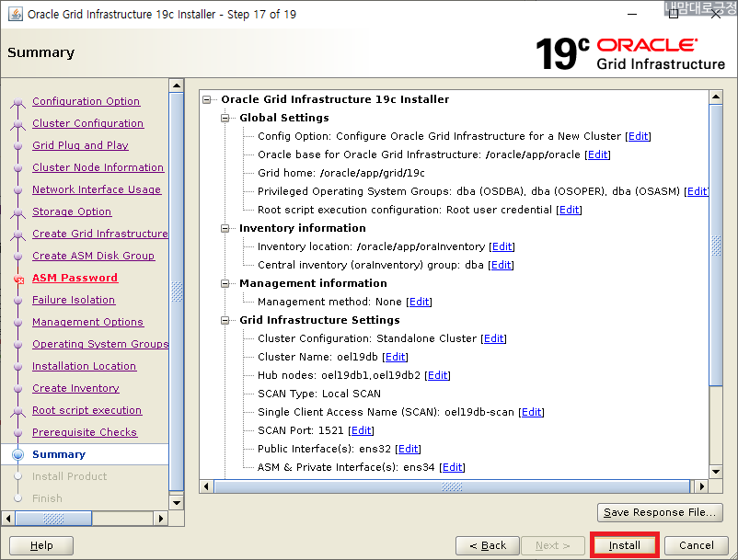Open the Grid Plug and Play step
Image resolution: width=738 pixels, height=560 pixels.
[80, 145]
